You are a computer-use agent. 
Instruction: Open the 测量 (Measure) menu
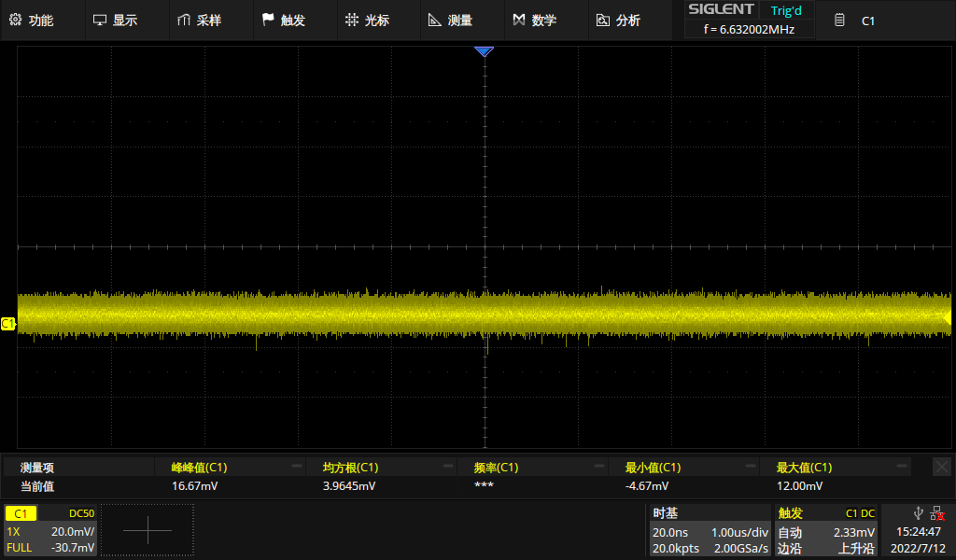coord(450,21)
